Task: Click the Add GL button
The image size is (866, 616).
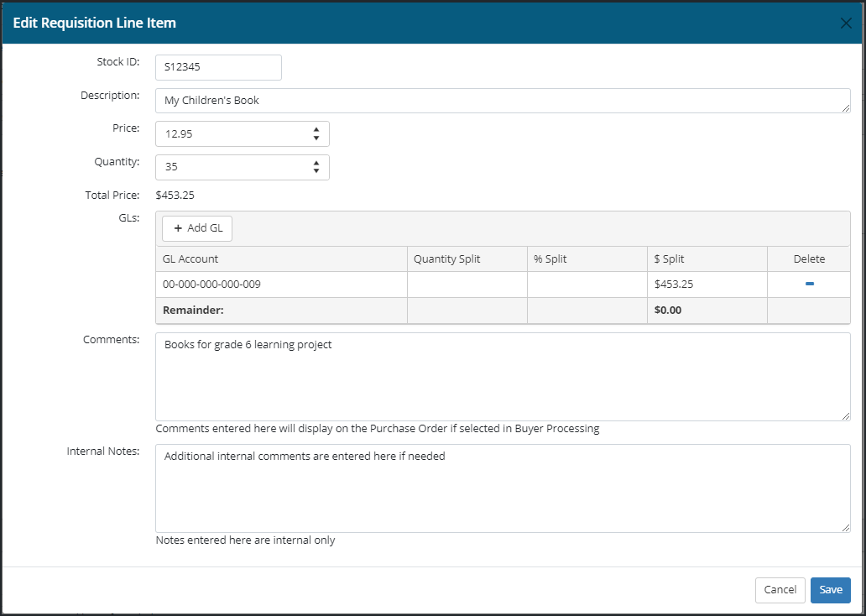Action: pos(197,228)
